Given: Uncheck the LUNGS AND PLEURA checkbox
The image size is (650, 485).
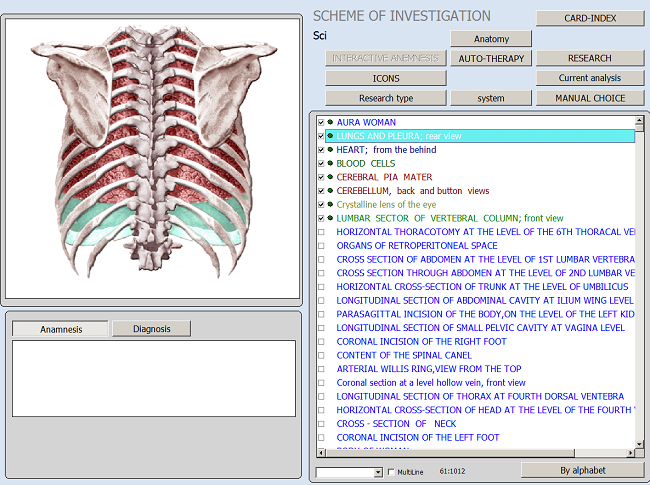Looking at the screenshot, I should 321,136.
